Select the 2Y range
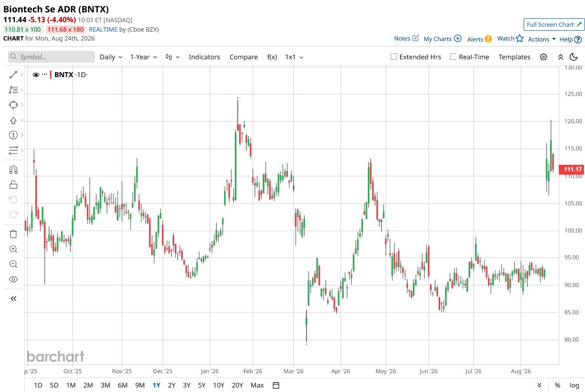 pyautogui.click(x=172, y=385)
